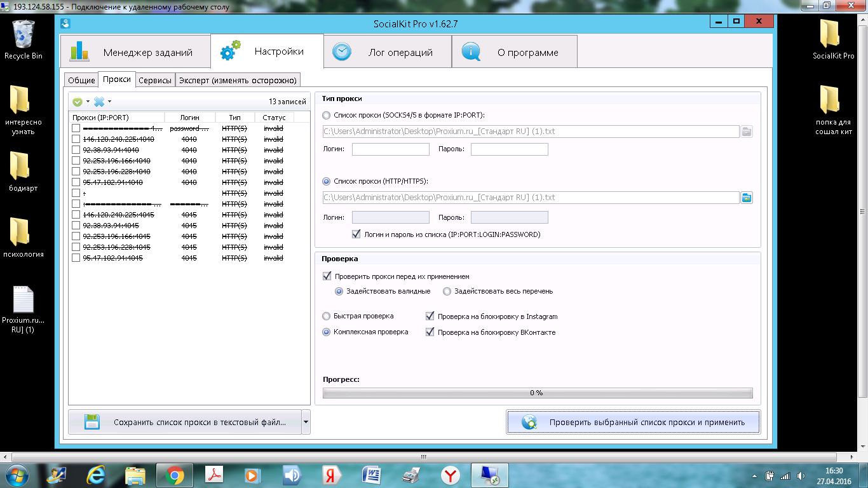This screenshot has height=488, width=868.
Task: Click the blue X delete icon
Action: pyautogui.click(x=99, y=102)
